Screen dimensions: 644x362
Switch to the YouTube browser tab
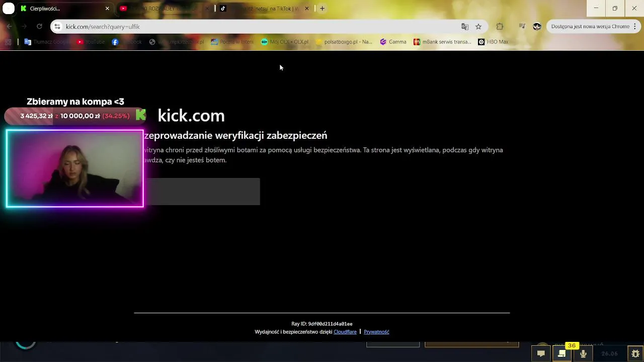[164, 9]
